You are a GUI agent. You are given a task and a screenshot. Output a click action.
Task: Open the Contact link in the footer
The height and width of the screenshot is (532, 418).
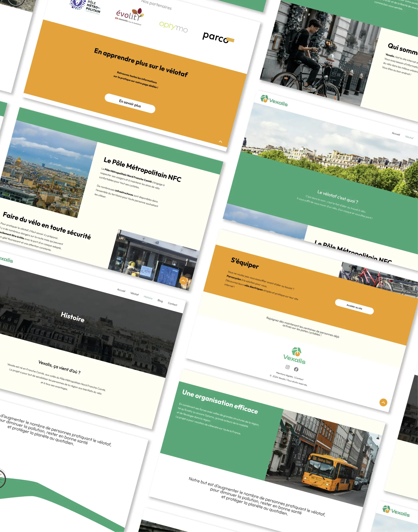click(x=299, y=379)
